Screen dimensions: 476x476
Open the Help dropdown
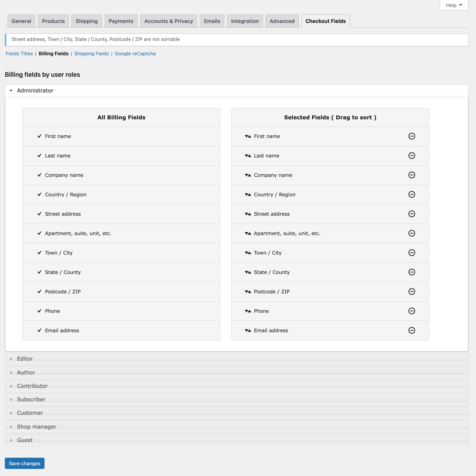(454, 5)
